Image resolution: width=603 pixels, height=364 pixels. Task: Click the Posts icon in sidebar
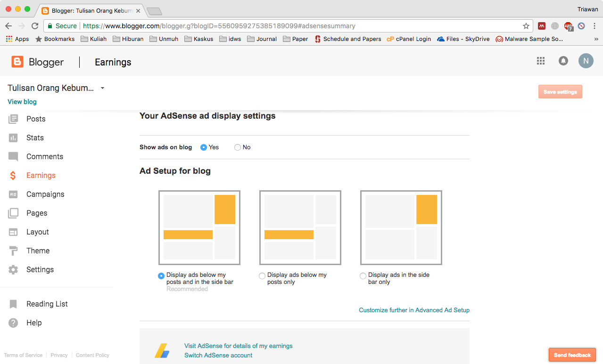(x=13, y=119)
